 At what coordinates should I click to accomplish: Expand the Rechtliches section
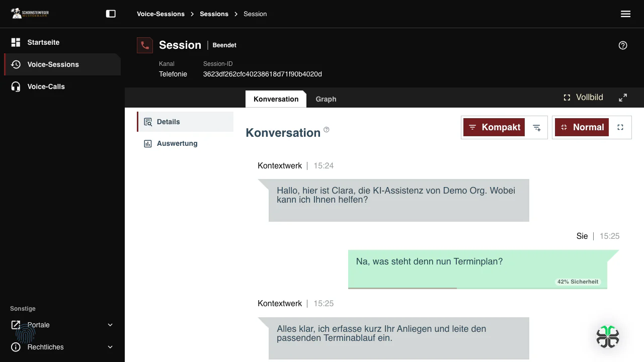(x=62, y=347)
